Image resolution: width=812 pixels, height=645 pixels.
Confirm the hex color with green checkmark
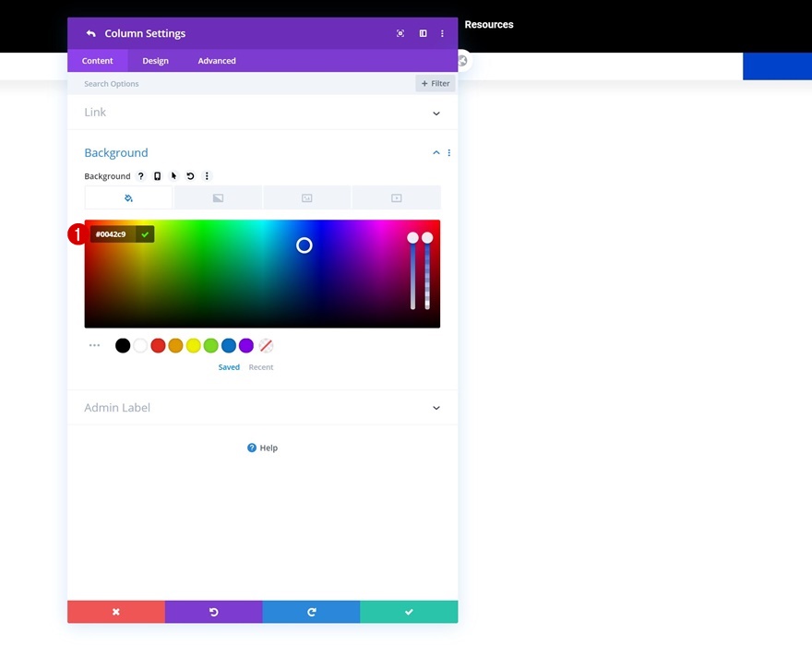(x=145, y=234)
